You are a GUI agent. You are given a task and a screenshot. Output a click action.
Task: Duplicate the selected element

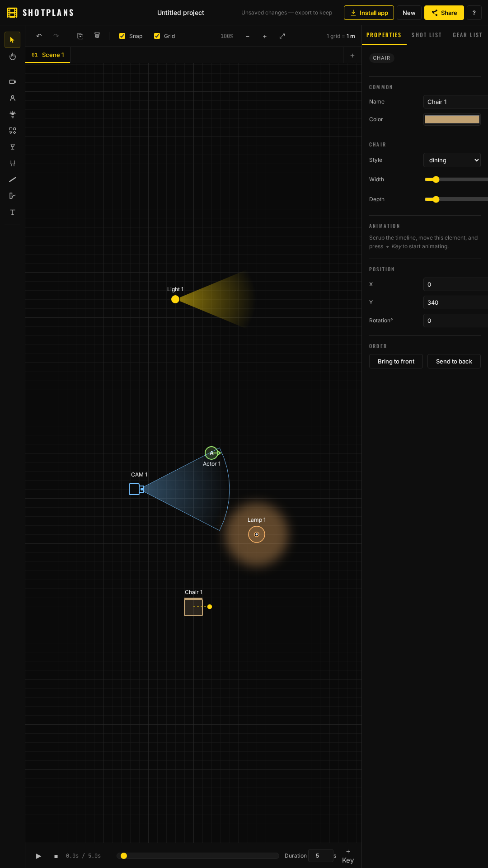coord(80,36)
